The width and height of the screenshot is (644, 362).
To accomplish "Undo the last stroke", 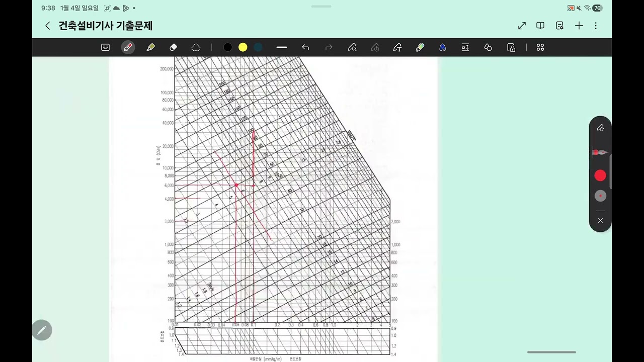I will point(305,47).
